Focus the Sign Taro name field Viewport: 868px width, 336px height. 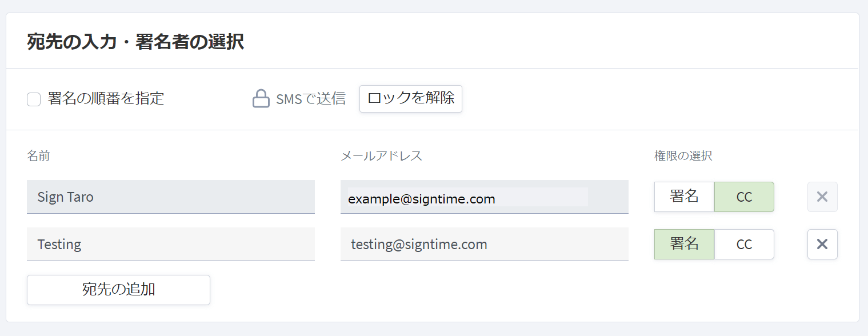[x=171, y=197]
